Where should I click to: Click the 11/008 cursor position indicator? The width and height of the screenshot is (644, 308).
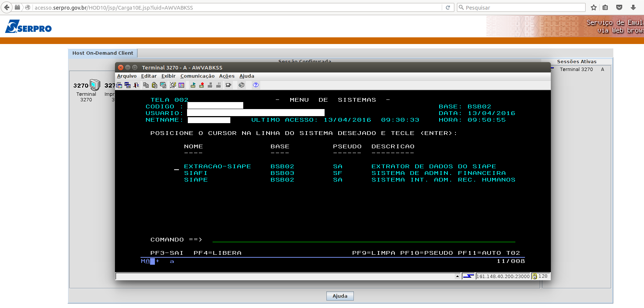pyautogui.click(x=511, y=261)
